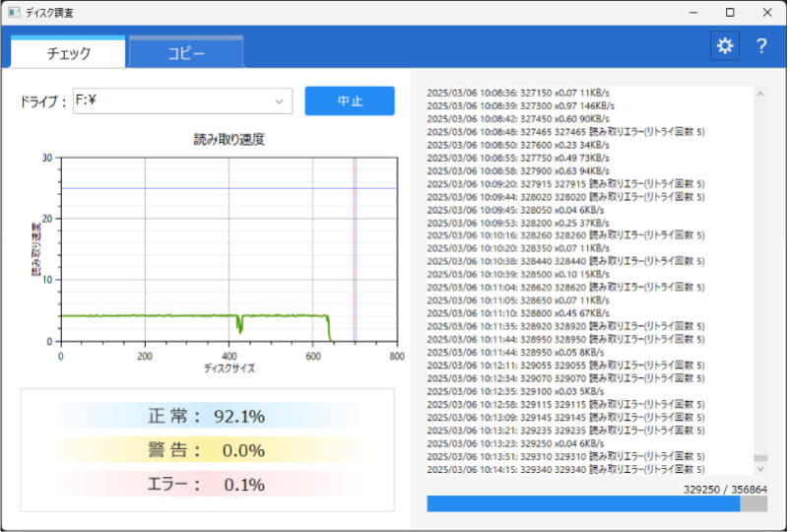Open the ドライブ F:¥ dropdown

click(183, 101)
